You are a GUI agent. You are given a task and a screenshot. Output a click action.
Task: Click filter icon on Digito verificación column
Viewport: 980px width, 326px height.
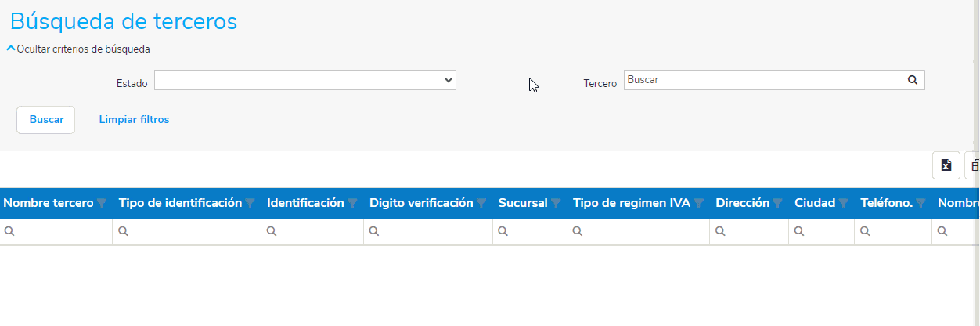[x=481, y=203]
